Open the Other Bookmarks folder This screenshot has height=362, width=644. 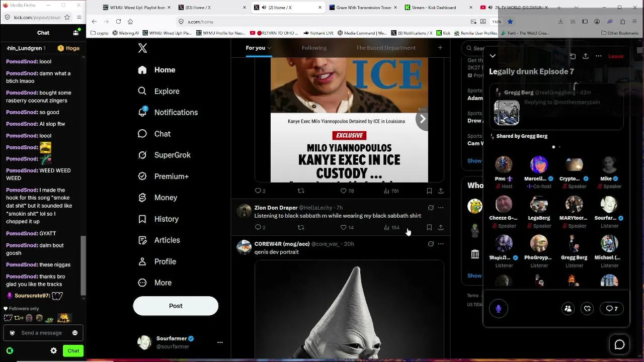(620, 33)
